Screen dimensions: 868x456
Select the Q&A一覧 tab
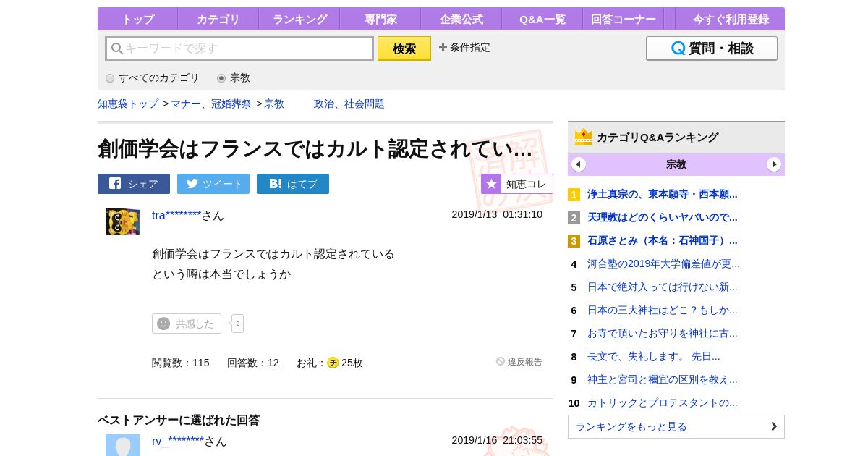tap(542, 19)
